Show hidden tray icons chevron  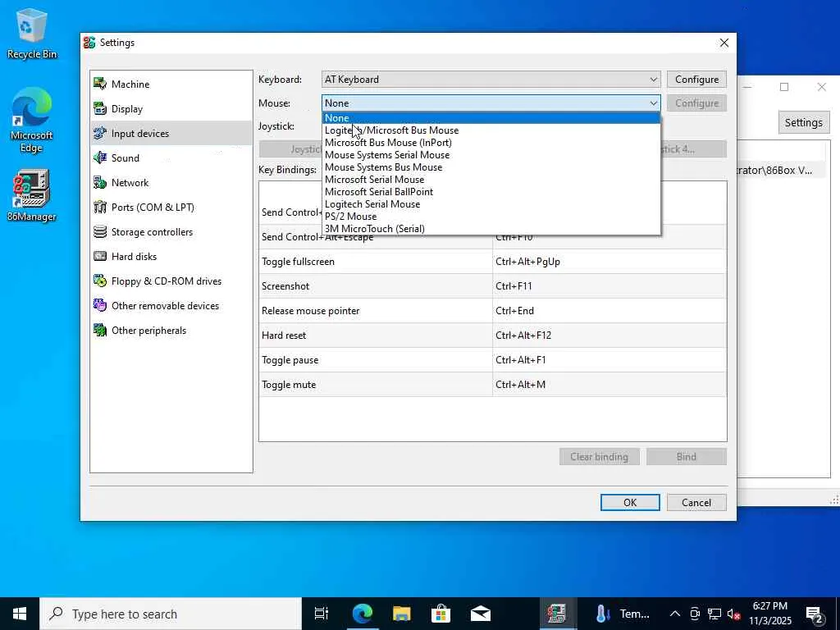click(x=675, y=614)
